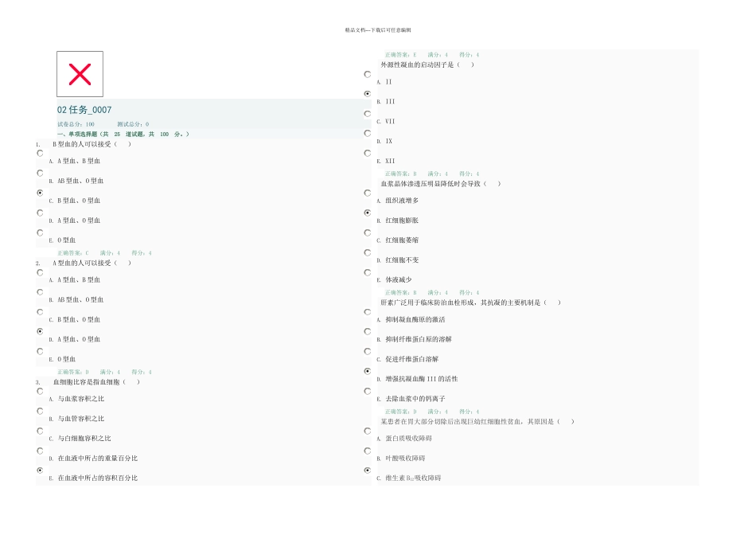Select the 'VII' radio option
The height and width of the screenshot is (535, 756).
pyautogui.click(x=368, y=114)
